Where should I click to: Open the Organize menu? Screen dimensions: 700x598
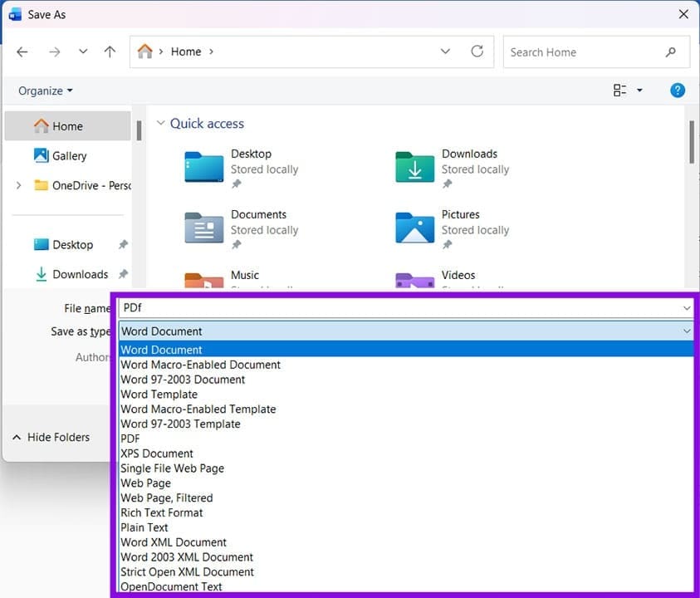coord(45,91)
